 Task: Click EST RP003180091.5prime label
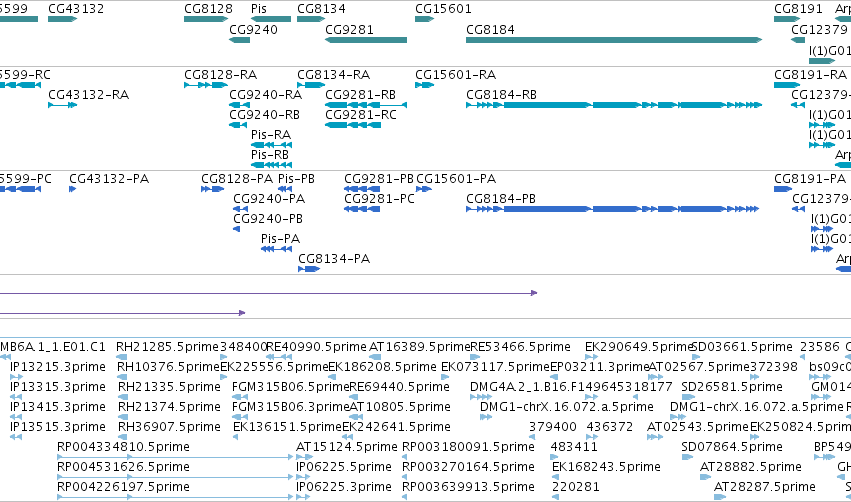click(468, 447)
